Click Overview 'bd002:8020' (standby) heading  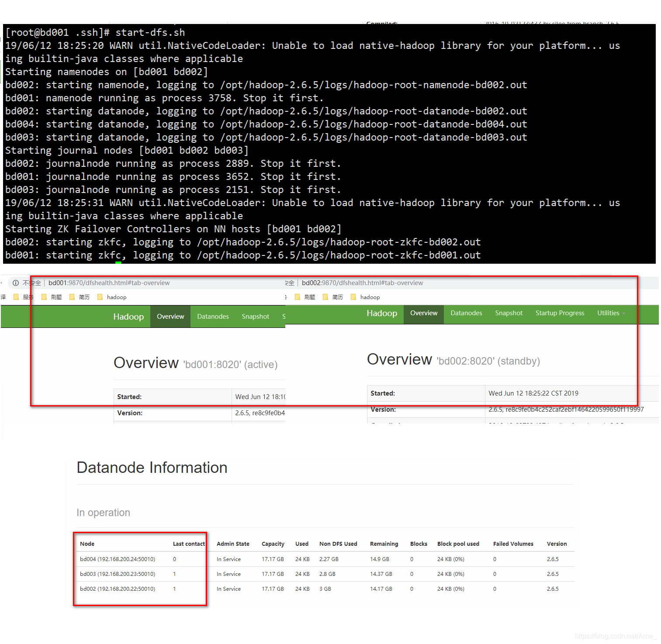point(453,360)
